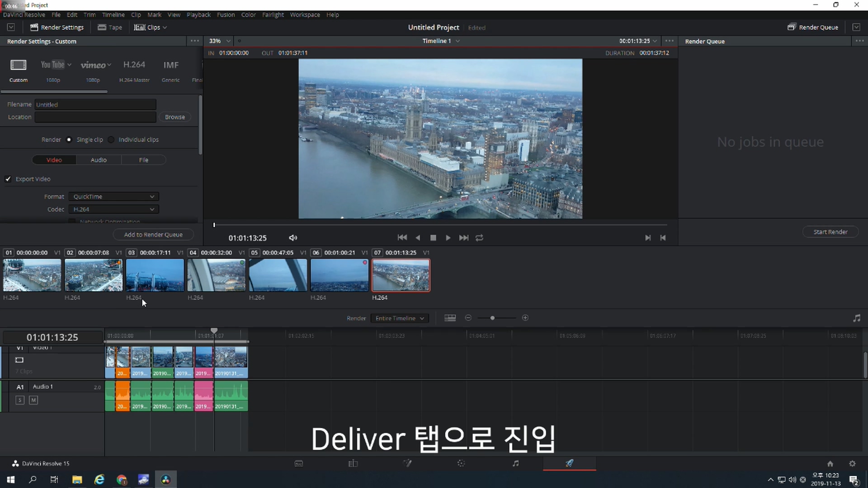Click Add to Render Queue button
Viewport: 868px width, 488px height.
153,235
